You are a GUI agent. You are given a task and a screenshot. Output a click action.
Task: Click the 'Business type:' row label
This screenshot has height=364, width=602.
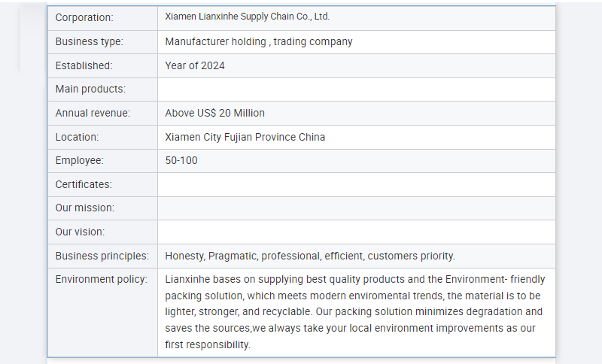click(x=89, y=41)
